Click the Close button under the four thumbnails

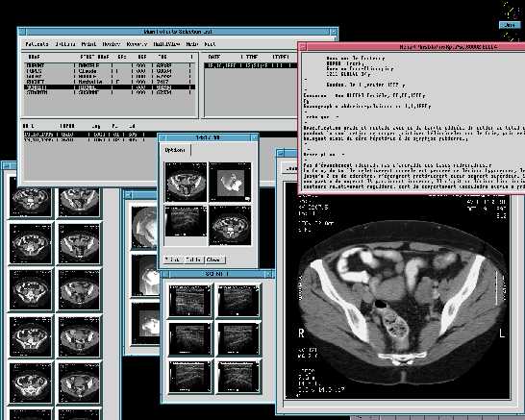(x=214, y=259)
